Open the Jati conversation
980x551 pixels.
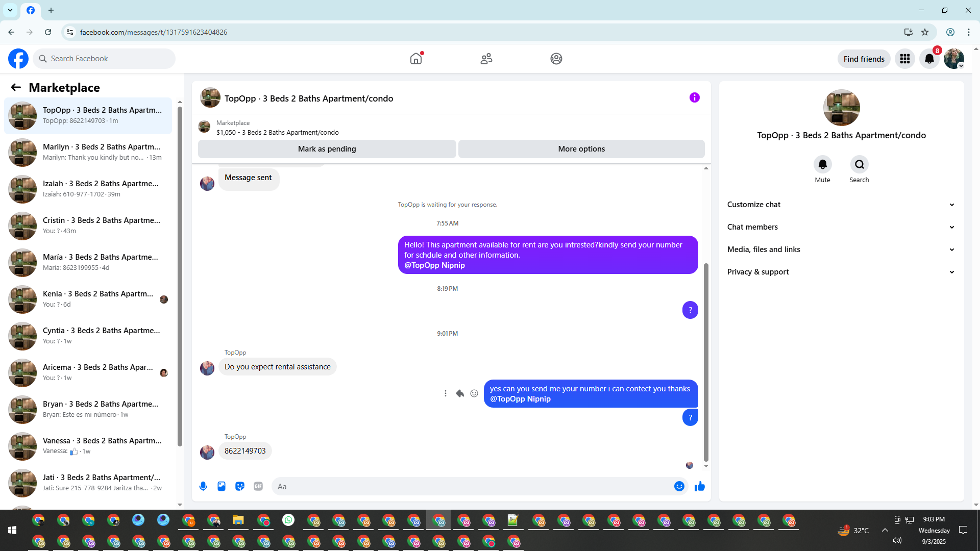coord(88,483)
